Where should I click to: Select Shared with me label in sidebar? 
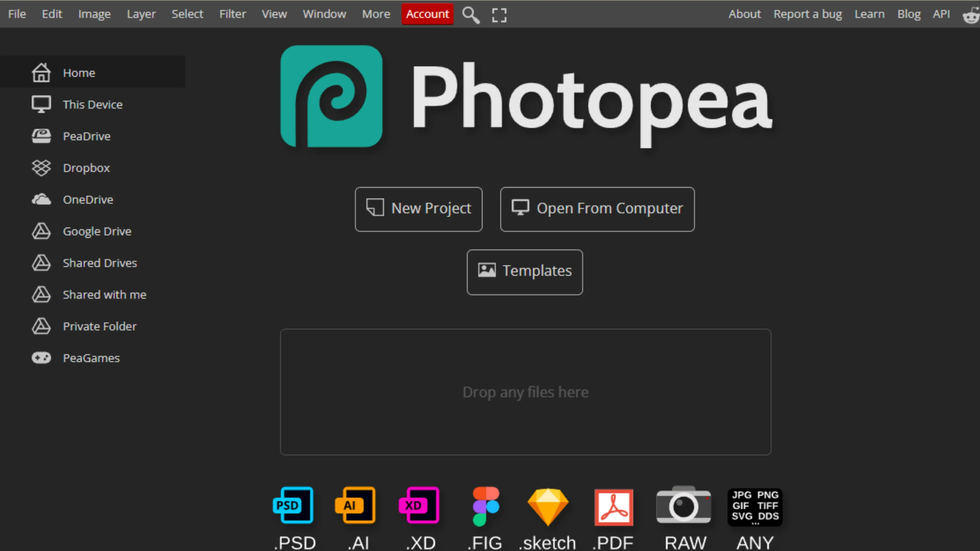coord(105,294)
